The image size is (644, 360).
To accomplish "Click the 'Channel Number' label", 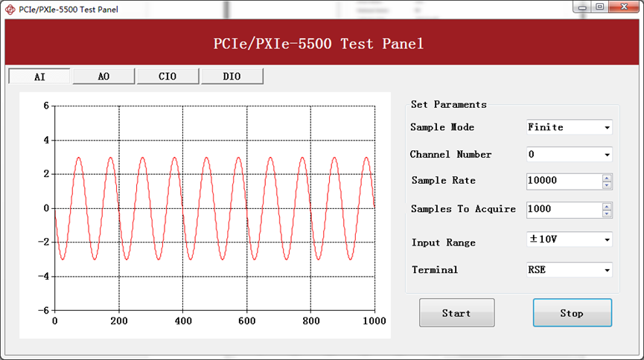I will [x=450, y=155].
